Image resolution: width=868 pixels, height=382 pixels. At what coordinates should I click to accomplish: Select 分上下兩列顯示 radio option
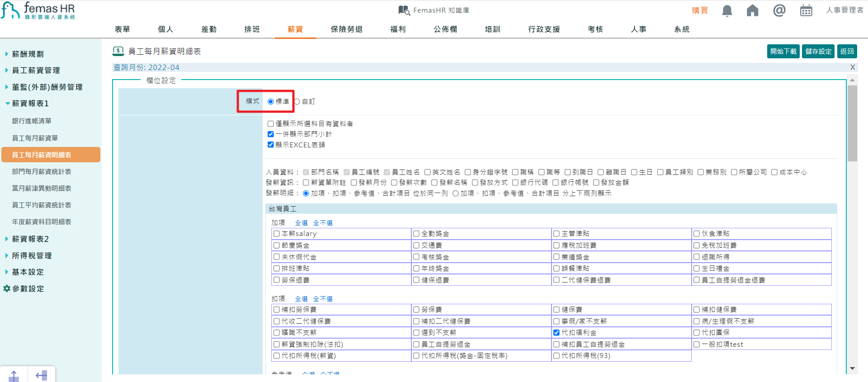pos(456,193)
